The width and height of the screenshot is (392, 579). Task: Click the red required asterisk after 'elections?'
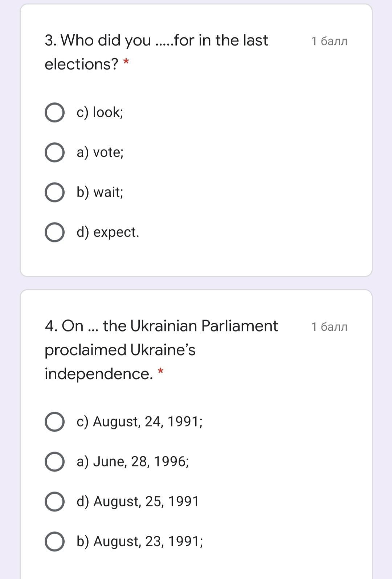[126, 62]
